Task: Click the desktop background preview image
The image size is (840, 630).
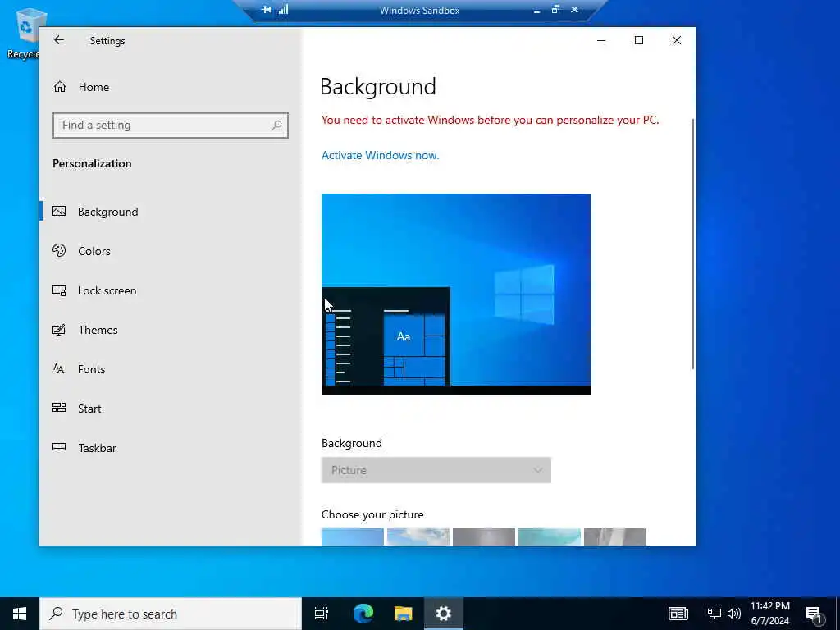Action: point(456,294)
